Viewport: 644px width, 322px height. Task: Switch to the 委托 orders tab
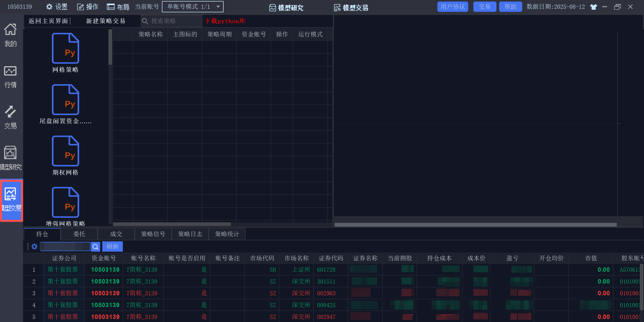click(79, 234)
